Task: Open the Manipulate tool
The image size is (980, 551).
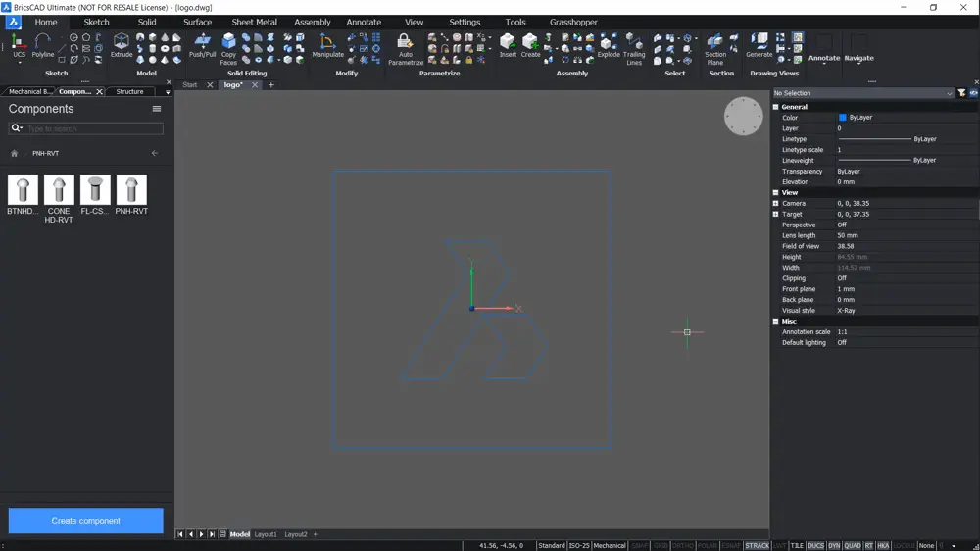Action: (327, 46)
